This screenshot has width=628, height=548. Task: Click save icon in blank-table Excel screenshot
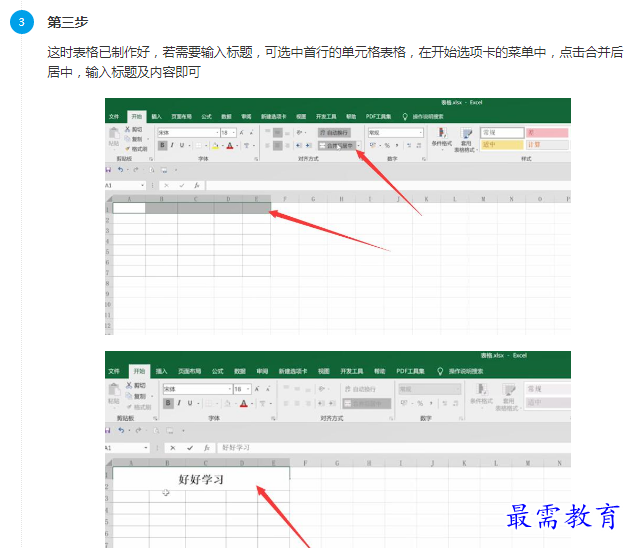108,170
